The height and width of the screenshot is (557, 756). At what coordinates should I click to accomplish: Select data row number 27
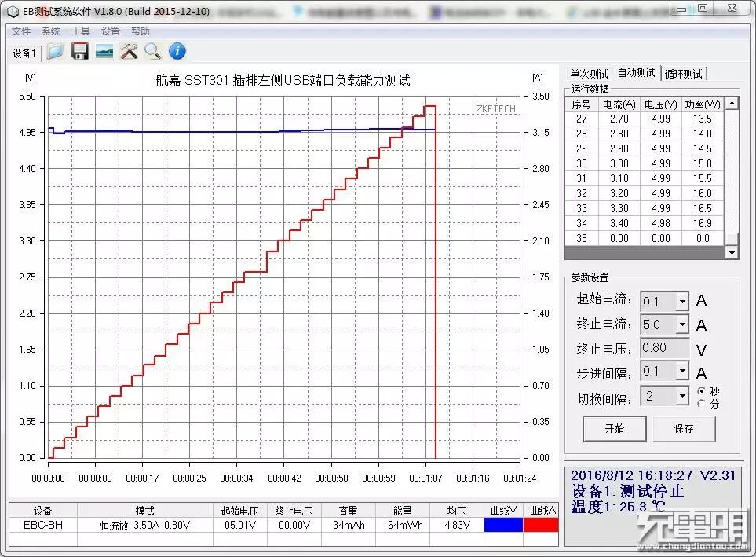coord(645,119)
